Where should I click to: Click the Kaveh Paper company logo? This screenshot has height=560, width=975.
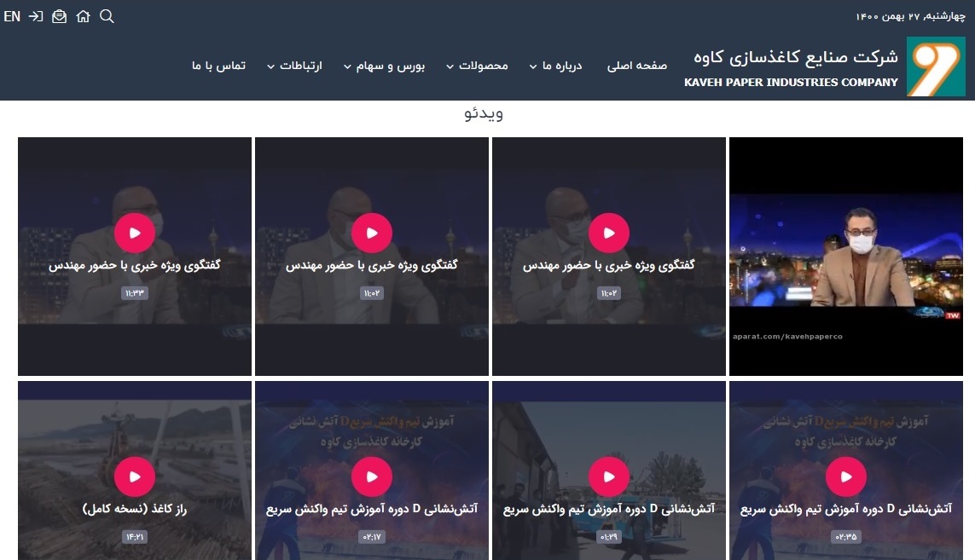pyautogui.click(x=936, y=66)
